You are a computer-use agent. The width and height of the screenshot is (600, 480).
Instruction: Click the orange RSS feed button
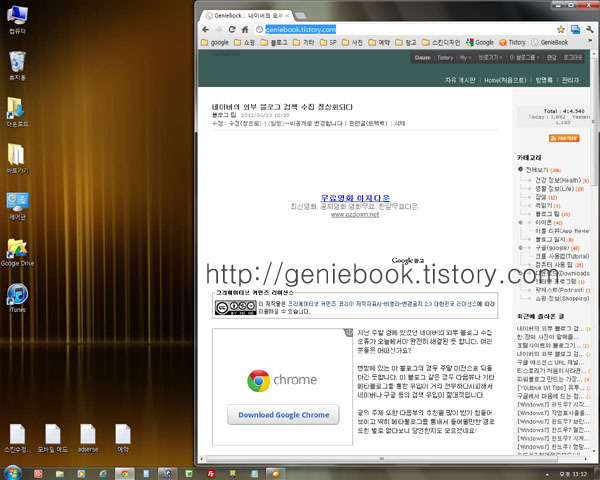click(564, 138)
